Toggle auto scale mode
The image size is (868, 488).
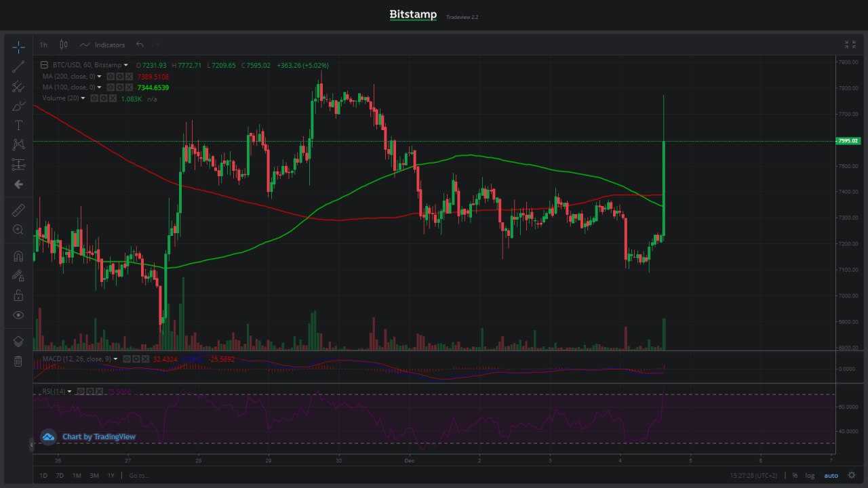coord(831,475)
